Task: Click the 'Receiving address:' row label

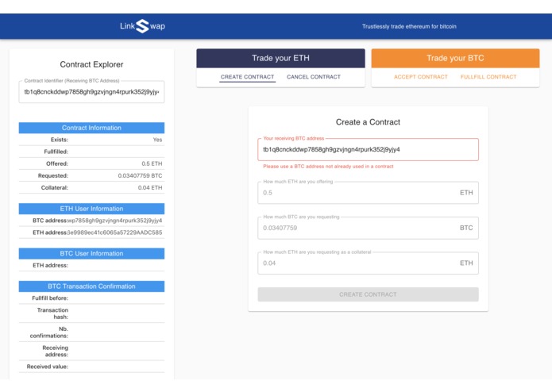Action: (x=56, y=351)
